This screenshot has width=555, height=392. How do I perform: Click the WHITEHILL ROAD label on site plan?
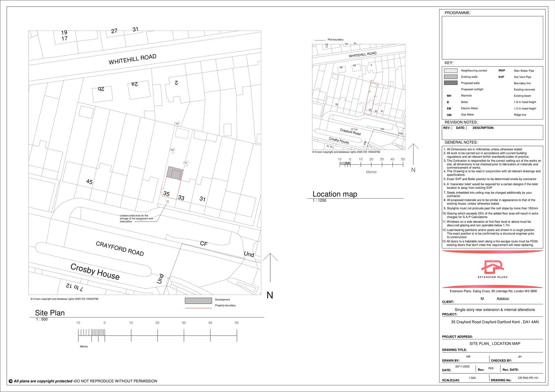pyautogui.click(x=133, y=59)
